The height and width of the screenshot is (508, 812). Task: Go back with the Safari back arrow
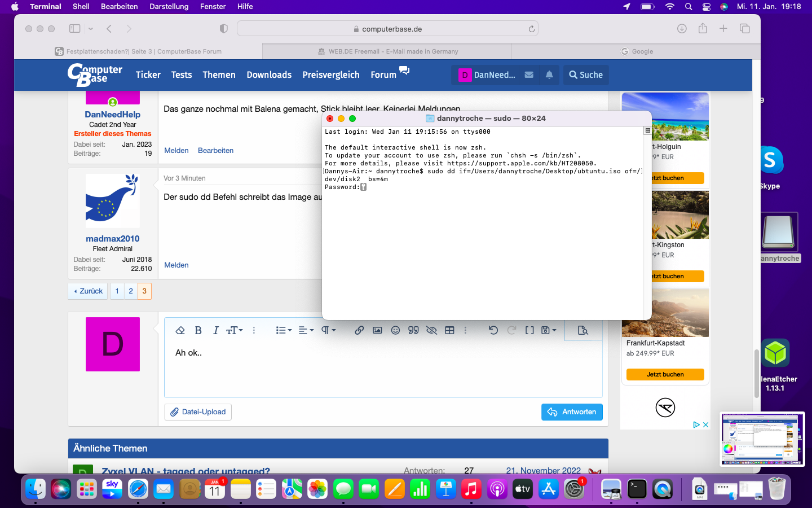click(x=109, y=29)
